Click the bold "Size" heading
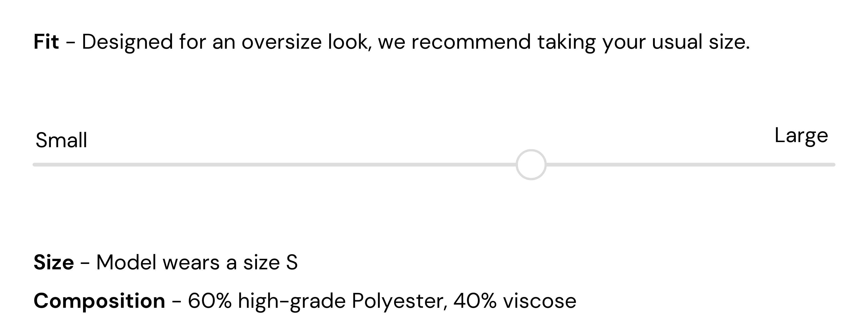The height and width of the screenshot is (326, 868). point(53,263)
